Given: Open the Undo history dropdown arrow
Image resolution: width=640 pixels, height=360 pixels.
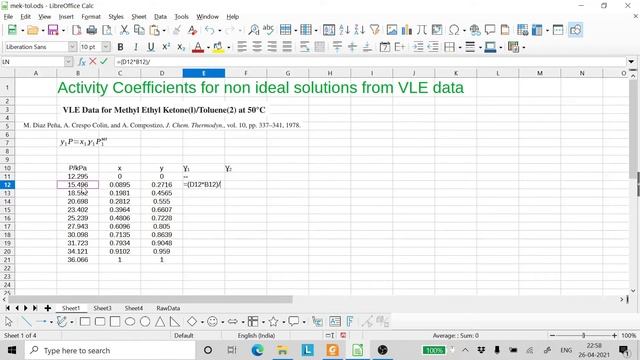Looking at the screenshot, I should tap(220, 30).
